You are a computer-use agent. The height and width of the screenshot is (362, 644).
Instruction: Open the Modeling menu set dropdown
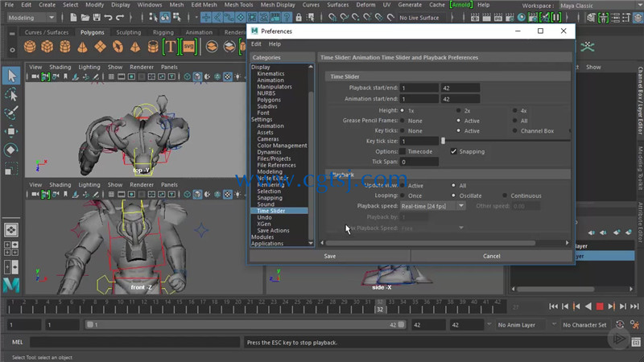pyautogui.click(x=31, y=18)
